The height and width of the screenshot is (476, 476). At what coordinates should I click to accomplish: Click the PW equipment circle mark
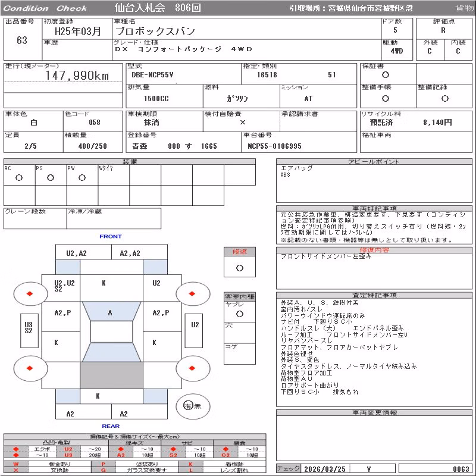(x=82, y=177)
